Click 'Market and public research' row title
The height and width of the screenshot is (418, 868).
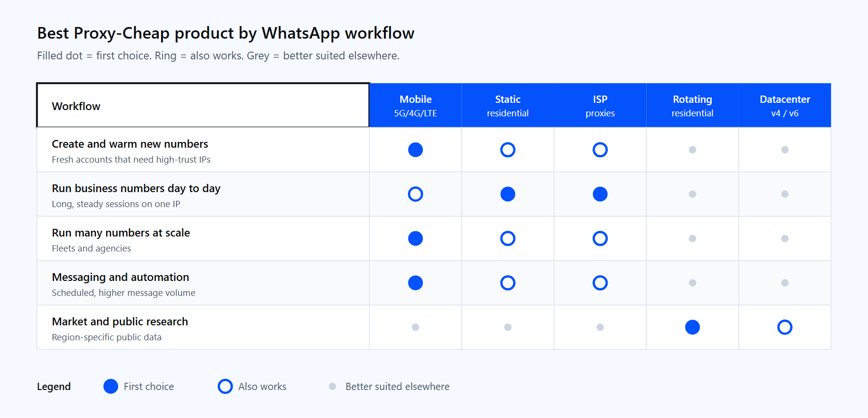click(x=120, y=321)
